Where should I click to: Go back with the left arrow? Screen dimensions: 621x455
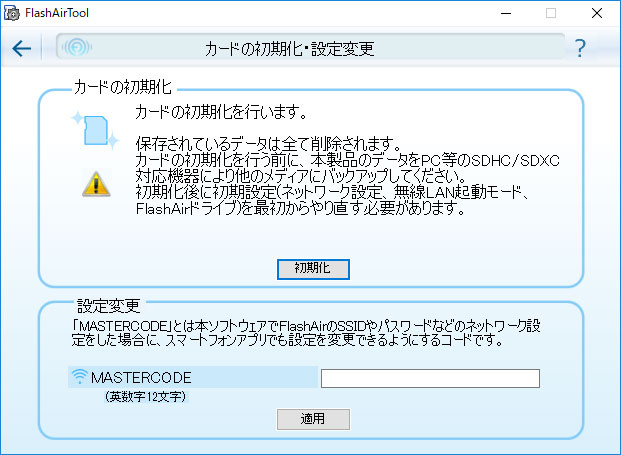tap(21, 49)
